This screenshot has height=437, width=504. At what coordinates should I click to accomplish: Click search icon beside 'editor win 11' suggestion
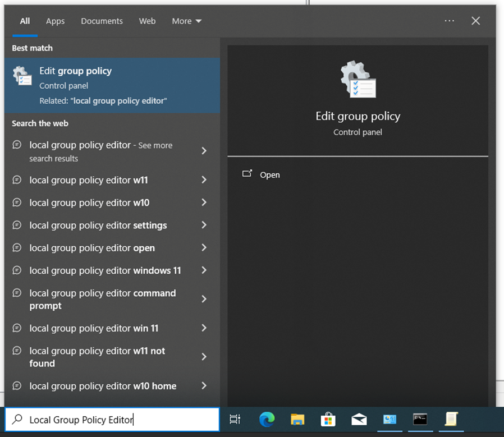[17, 328]
